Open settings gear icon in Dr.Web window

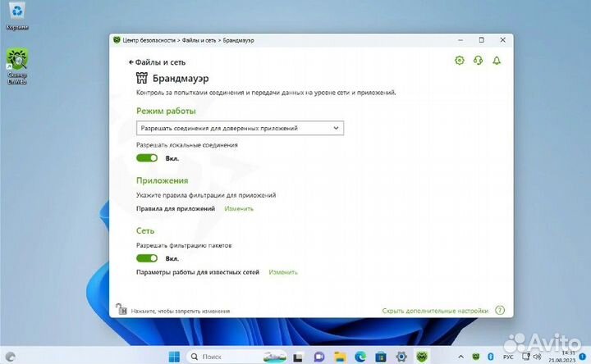459,60
